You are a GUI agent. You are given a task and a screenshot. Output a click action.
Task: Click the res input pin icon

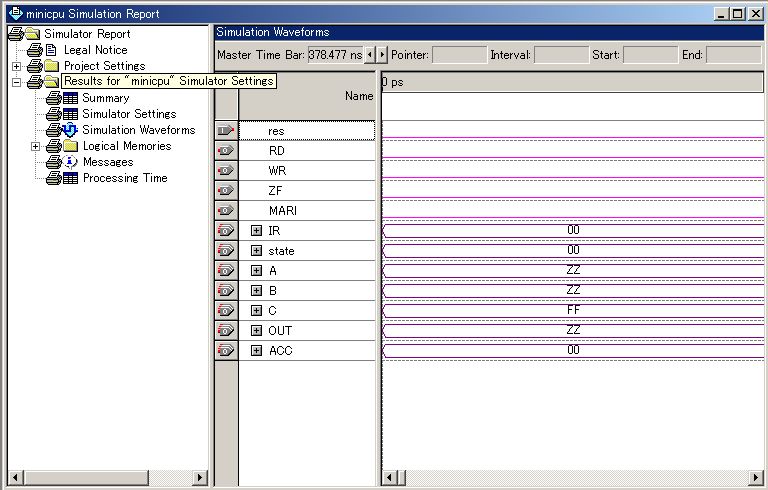click(x=226, y=131)
